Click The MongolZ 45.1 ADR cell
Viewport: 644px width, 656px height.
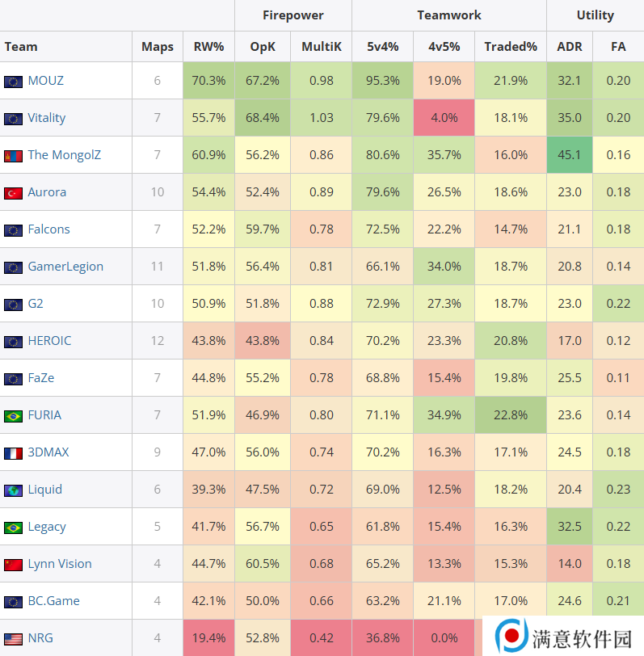coord(570,155)
